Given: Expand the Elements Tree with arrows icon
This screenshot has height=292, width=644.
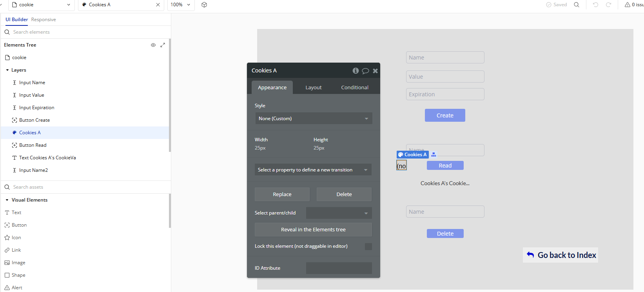Looking at the screenshot, I should point(163,45).
